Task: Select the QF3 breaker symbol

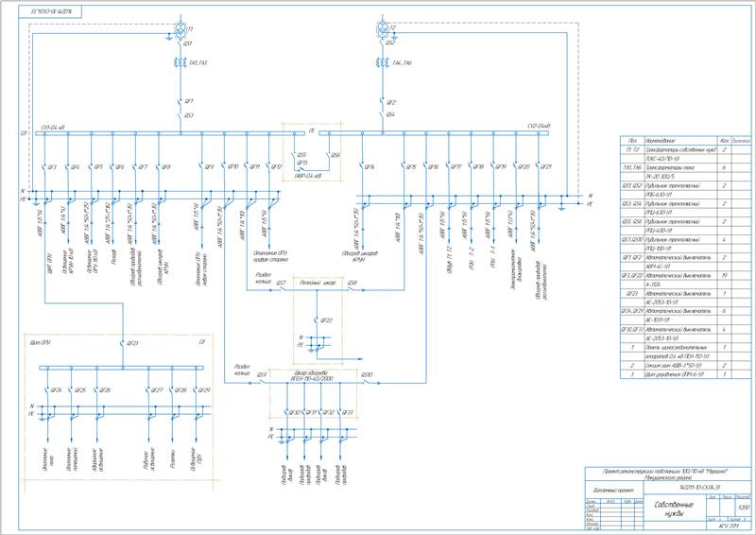Action: pyautogui.click(x=44, y=167)
